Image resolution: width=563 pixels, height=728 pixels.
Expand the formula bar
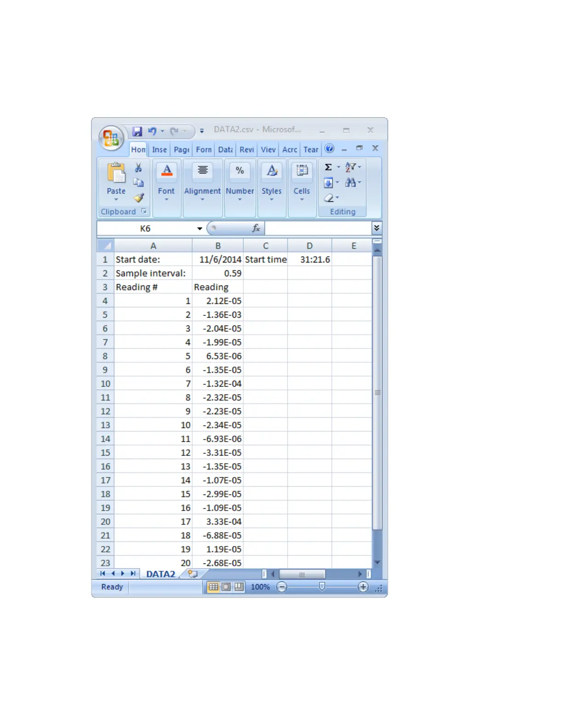point(376,228)
